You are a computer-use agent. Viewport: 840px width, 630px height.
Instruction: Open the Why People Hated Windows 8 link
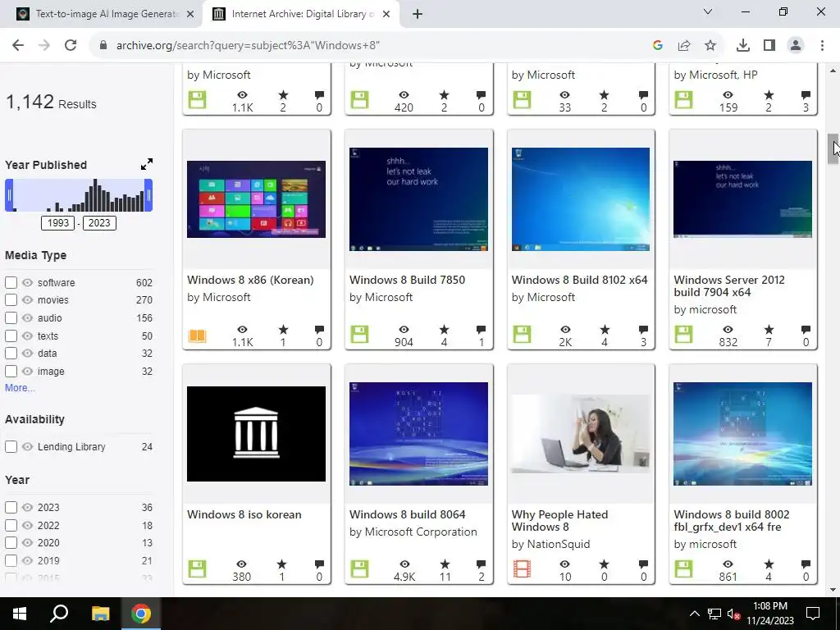pos(559,521)
